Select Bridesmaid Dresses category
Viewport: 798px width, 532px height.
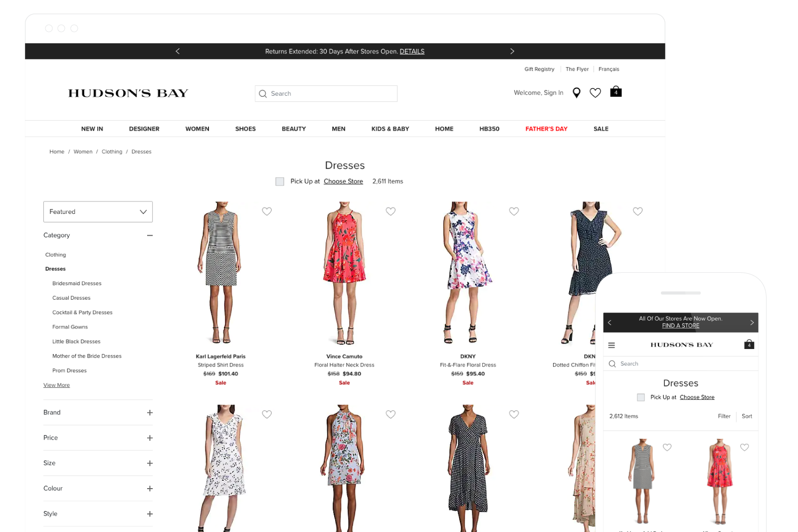[77, 284]
